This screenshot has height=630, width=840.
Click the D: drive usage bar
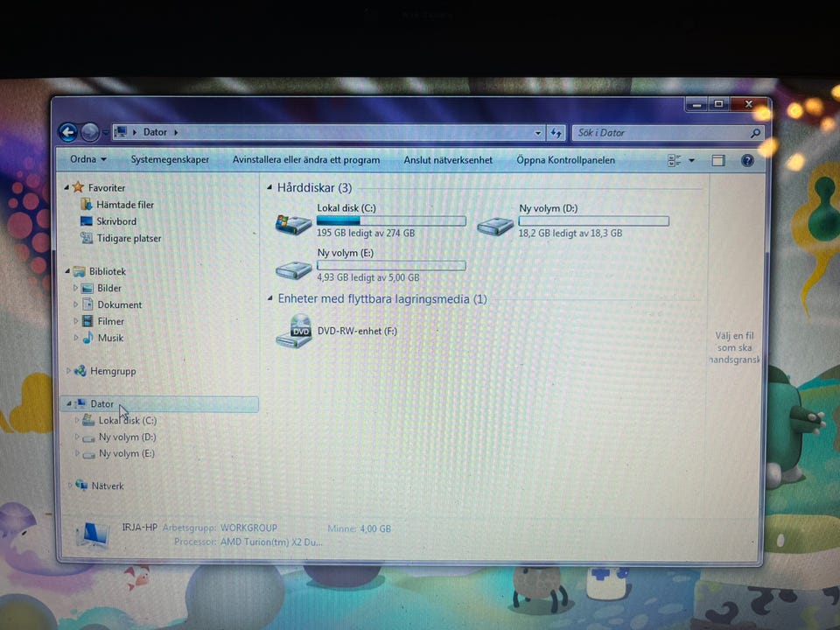593,220
